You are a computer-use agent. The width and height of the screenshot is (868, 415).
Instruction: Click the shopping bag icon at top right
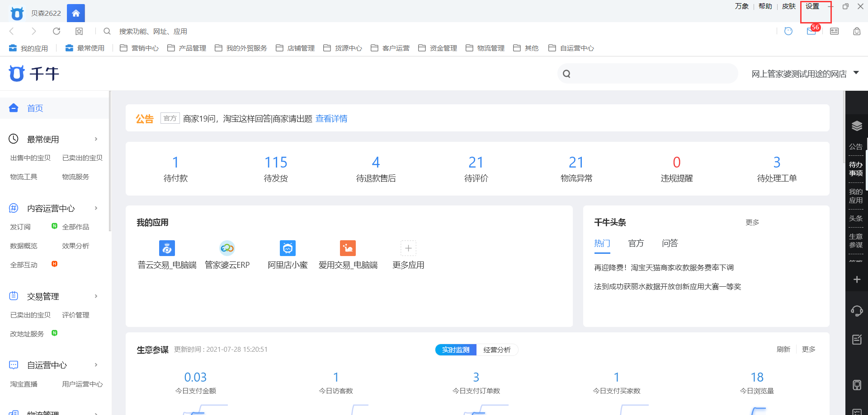[x=857, y=31]
